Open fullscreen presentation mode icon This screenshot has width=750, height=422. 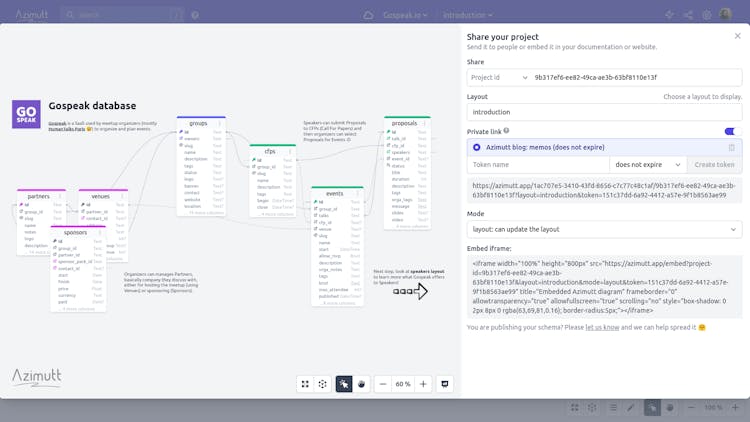pyautogui.click(x=445, y=384)
